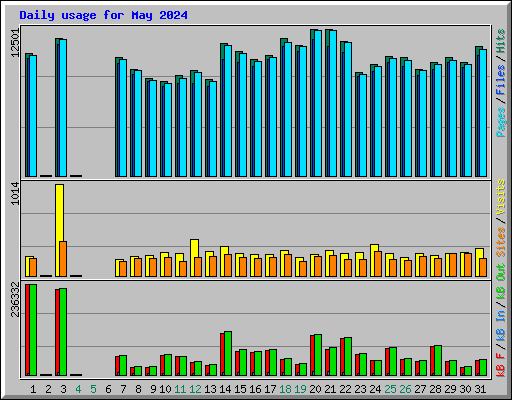This screenshot has width=512, height=400.
Task: Click day label 21 on the axis
Action: 330,389
